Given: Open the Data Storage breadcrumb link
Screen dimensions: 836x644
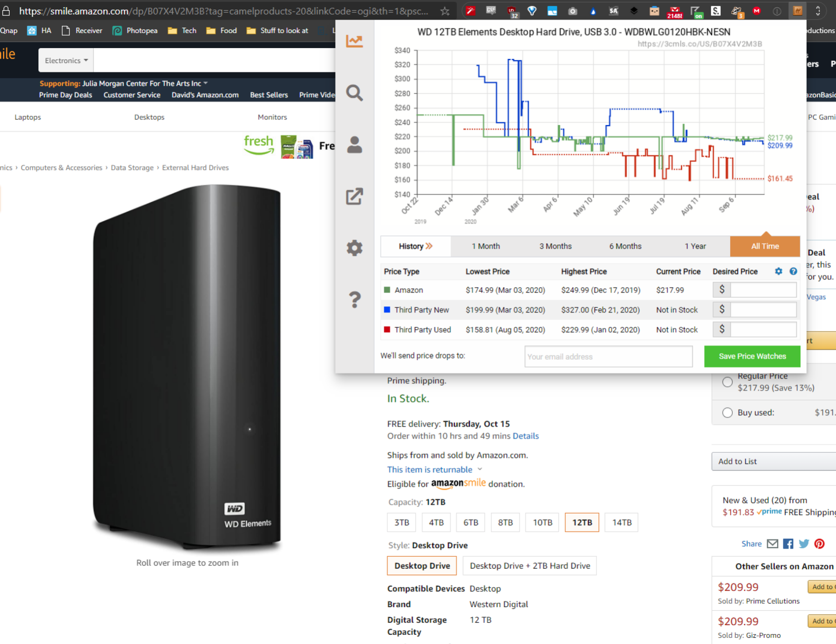Looking at the screenshot, I should click(132, 168).
